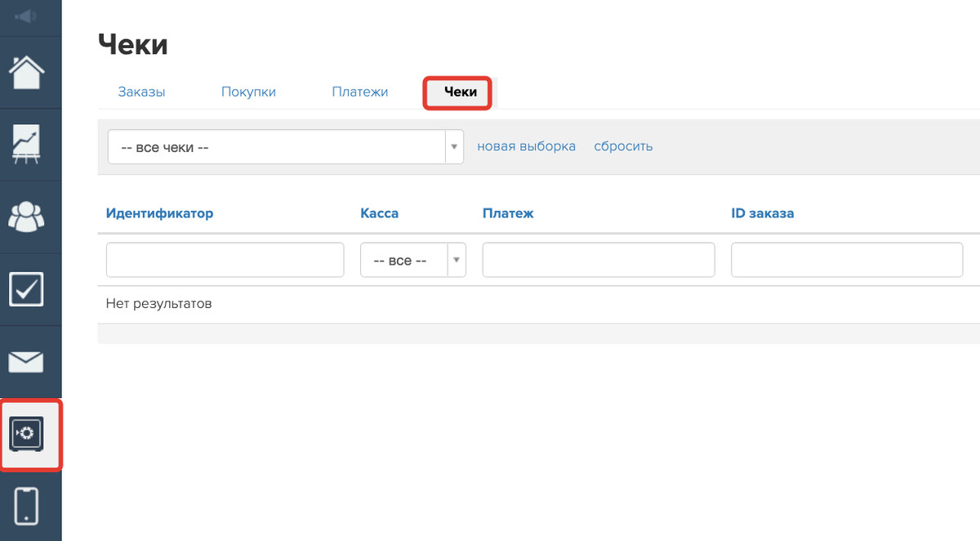The height and width of the screenshot is (541, 980).
Task: Sort by the Платеж column header
Action: [507, 213]
